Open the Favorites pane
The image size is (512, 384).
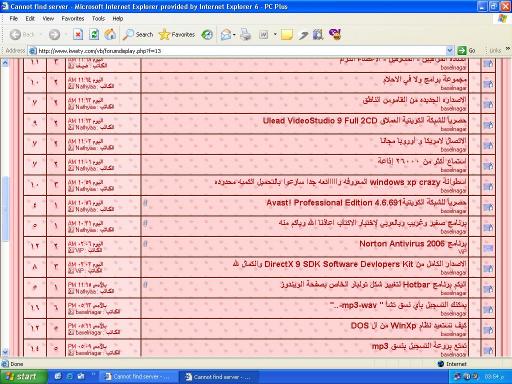[x=177, y=34]
